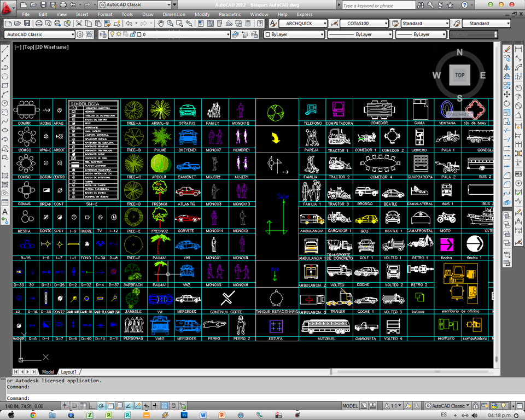Click the TOP face of the ViewCube
The image size is (525, 420).
pyautogui.click(x=460, y=75)
